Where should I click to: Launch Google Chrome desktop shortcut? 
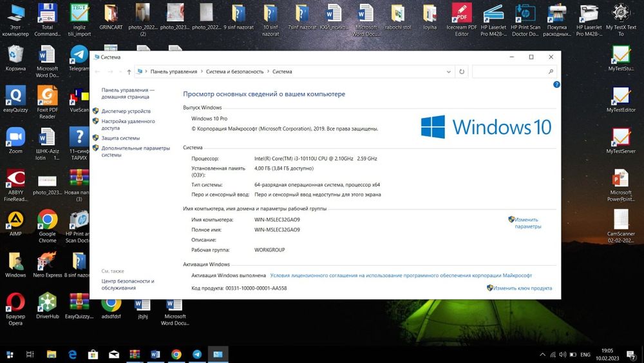click(47, 226)
